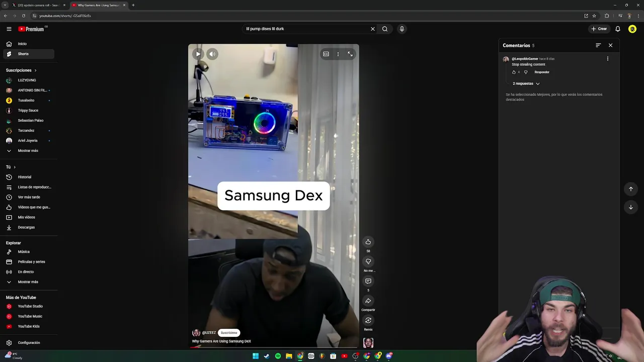
Task: Reload the page in browser
Action: [23, 16]
